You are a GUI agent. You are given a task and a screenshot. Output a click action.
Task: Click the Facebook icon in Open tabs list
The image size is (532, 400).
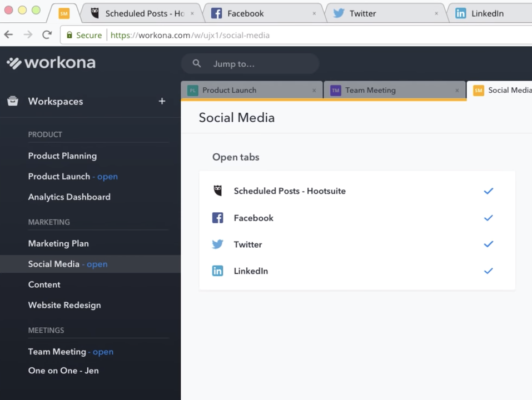218,218
